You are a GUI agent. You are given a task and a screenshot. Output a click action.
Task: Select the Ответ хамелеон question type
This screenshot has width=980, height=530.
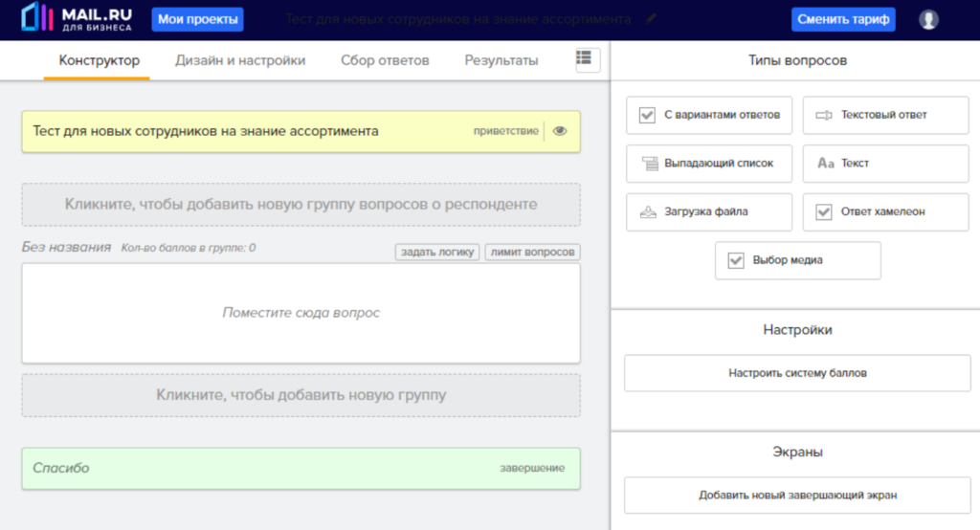[885, 211]
